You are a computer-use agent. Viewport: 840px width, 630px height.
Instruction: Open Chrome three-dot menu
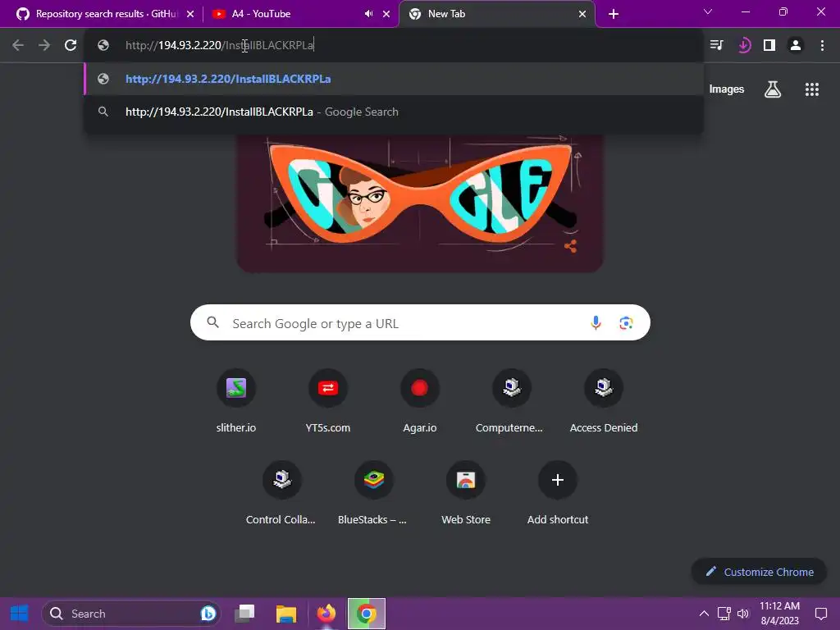pos(822,46)
